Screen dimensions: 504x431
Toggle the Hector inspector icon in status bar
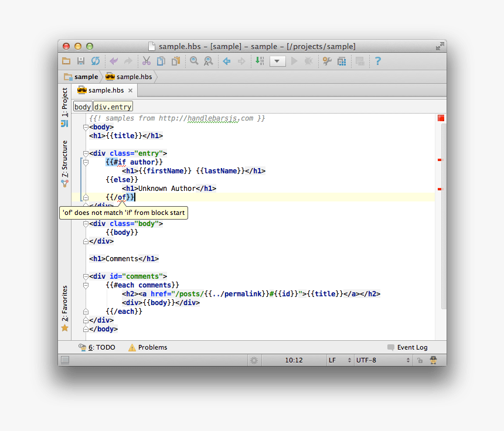coord(434,360)
